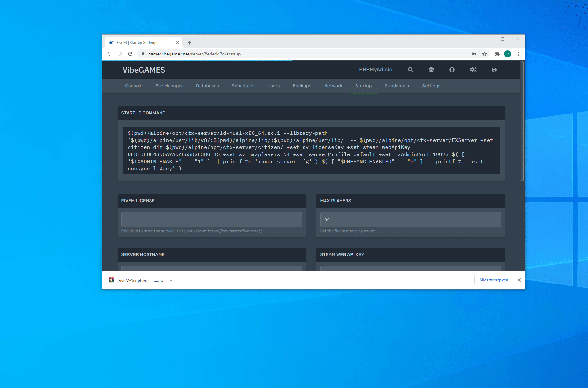Click the STARTUP COMMAND heading

point(143,113)
